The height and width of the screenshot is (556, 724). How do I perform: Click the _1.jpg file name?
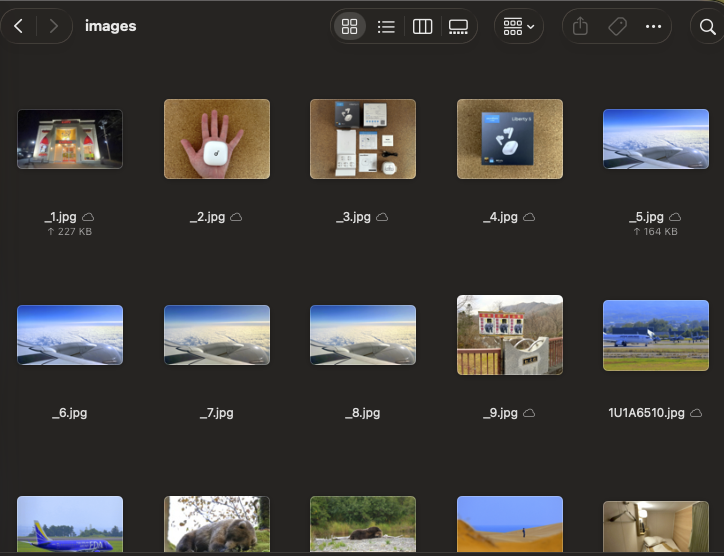(60, 217)
